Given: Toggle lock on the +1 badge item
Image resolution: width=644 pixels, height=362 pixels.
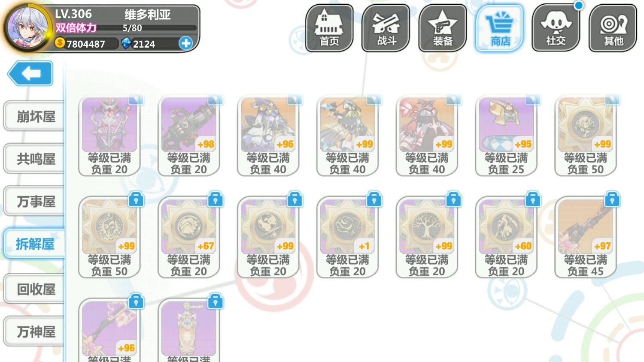Looking at the screenshot, I should (374, 200).
